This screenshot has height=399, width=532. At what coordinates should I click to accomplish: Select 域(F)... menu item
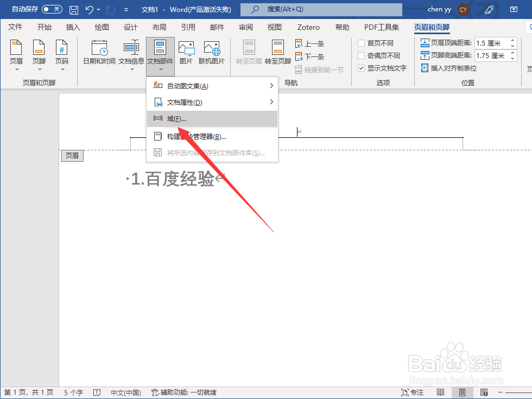212,119
